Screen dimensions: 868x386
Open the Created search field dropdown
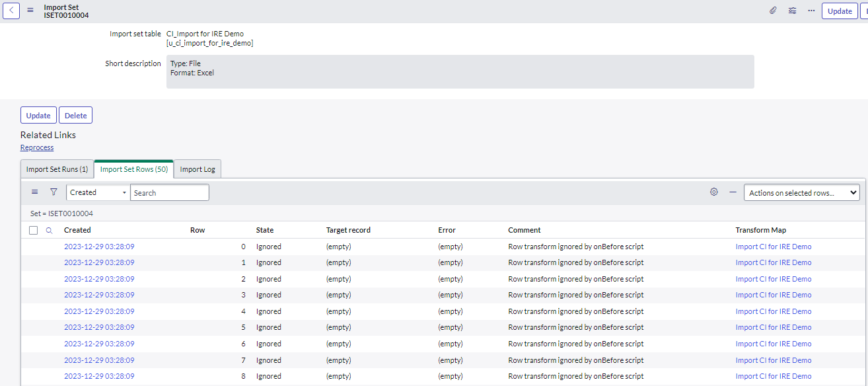(x=98, y=192)
